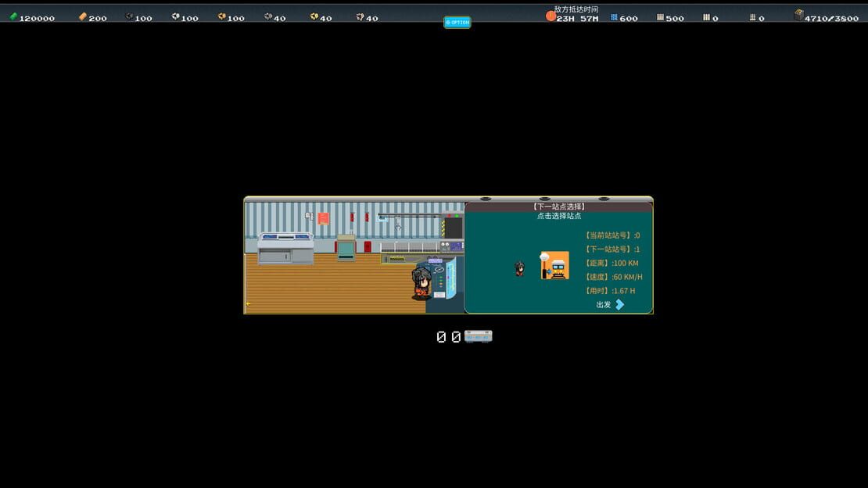This screenshot has height=488, width=868.
Task: Click the 【速度】:60 KM/H line
Action: tap(613, 277)
